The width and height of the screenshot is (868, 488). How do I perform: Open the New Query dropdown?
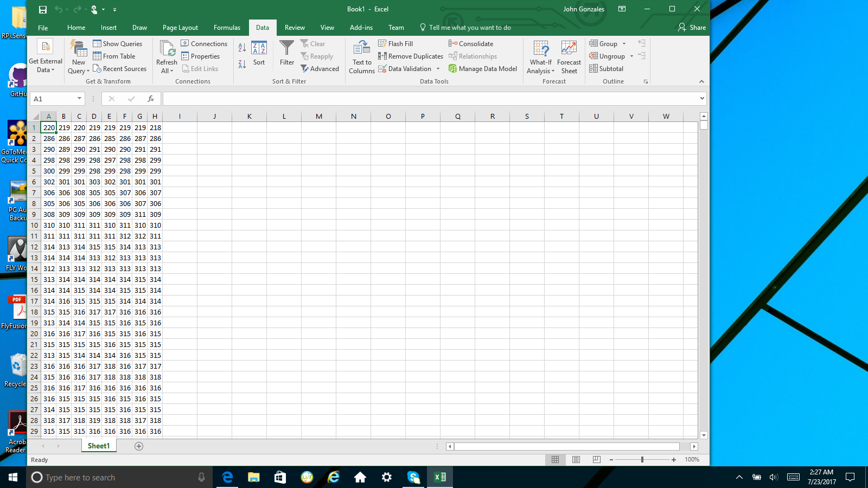click(78, 58)
